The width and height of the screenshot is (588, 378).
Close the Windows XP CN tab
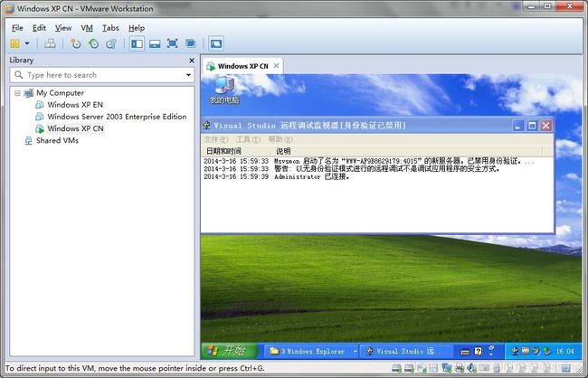click(x=277, y=66)
